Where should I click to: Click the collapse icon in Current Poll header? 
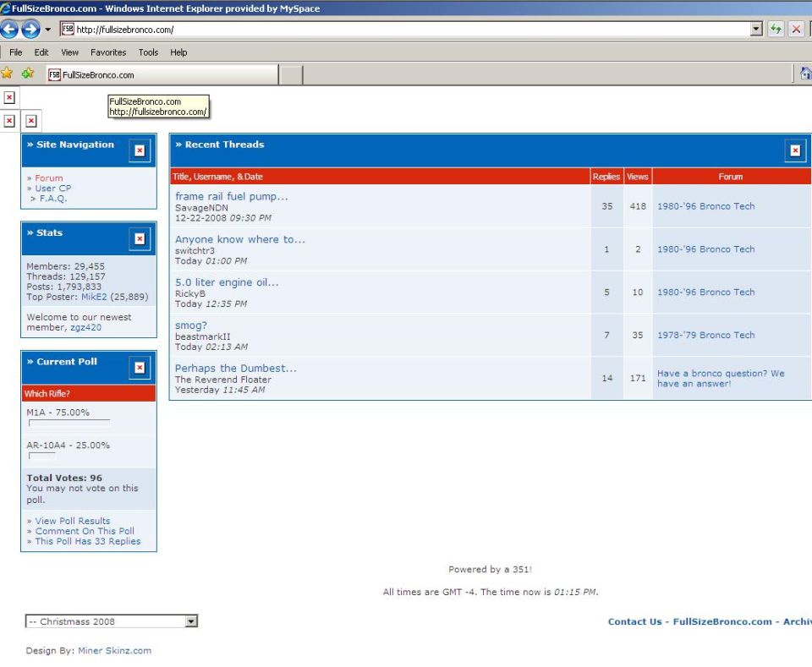click(x=140, y=368)
